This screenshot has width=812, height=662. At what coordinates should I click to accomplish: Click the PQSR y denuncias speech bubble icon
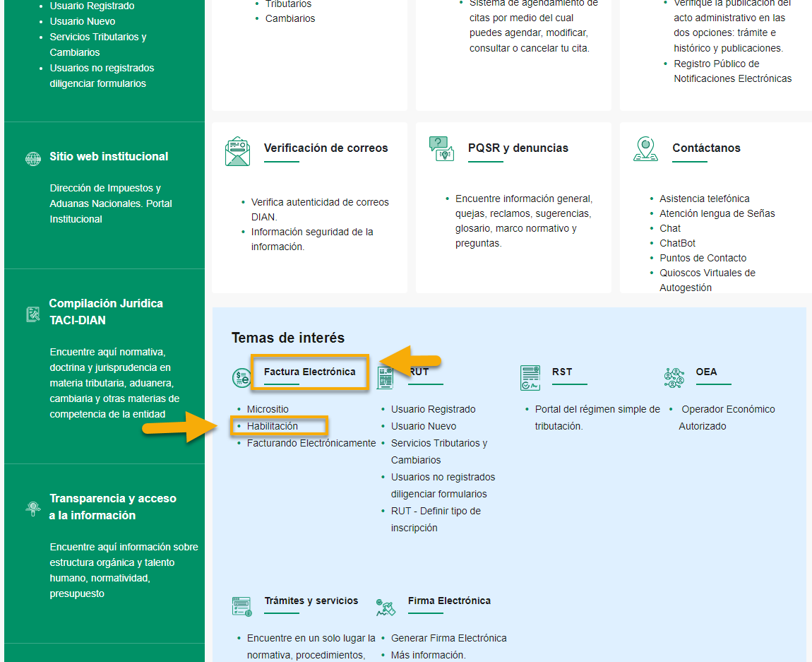click(x=441, y=148)
